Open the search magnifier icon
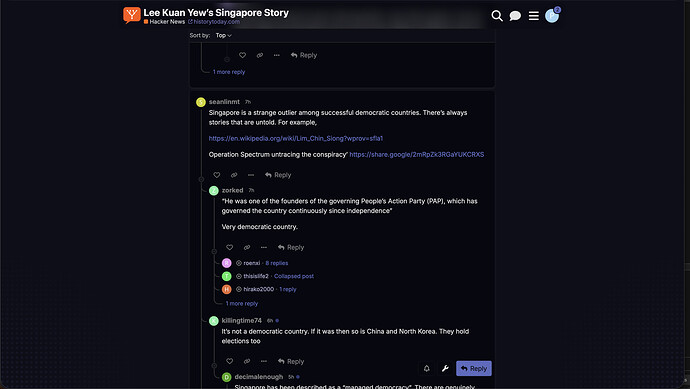Image resolution: width=690 pixels, height=389 pixels. point(497,16)
